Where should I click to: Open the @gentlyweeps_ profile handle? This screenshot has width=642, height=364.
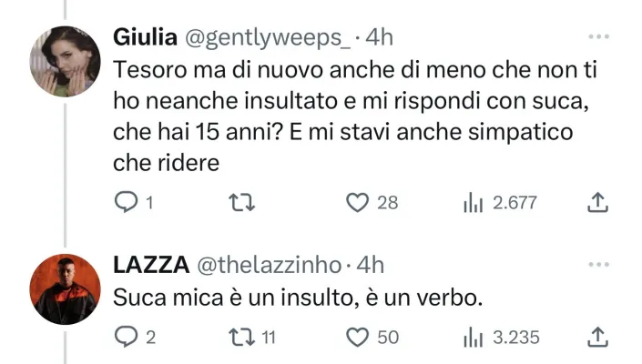(268, 37)
